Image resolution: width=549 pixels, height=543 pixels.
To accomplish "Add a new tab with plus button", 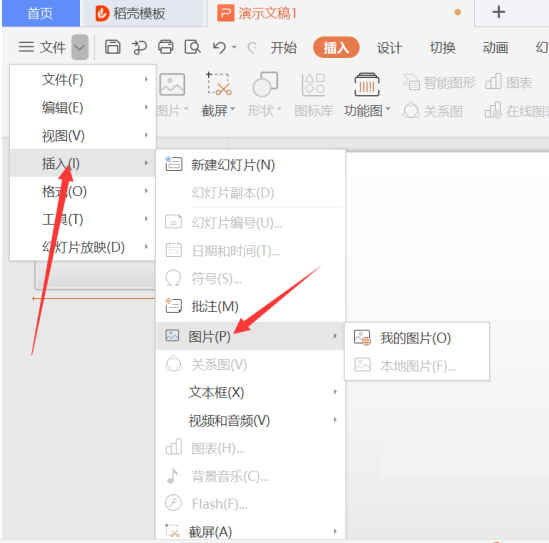I will 499,12.
